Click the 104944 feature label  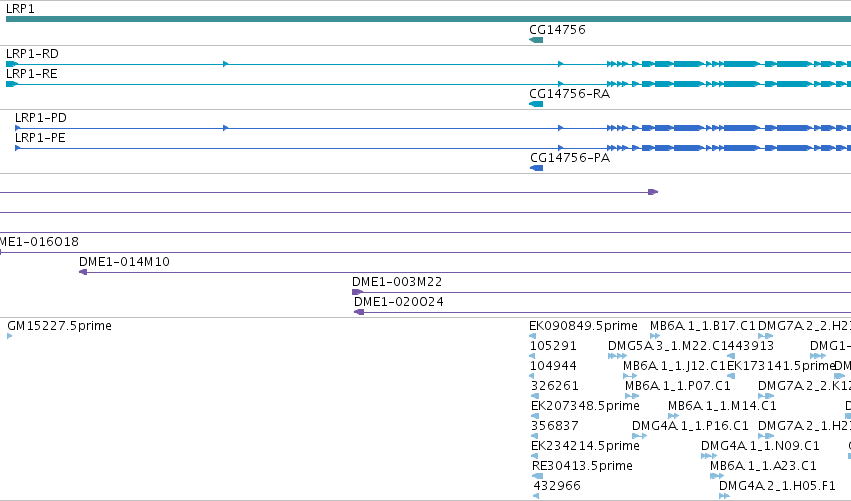click(x=553, y=366)
